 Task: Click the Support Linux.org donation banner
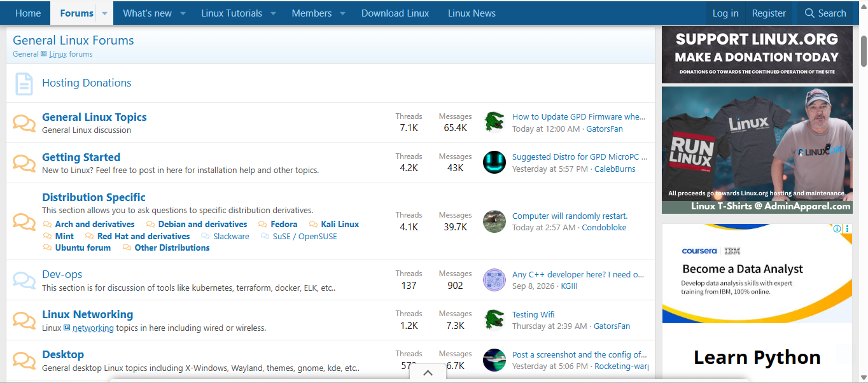(757, 55)
